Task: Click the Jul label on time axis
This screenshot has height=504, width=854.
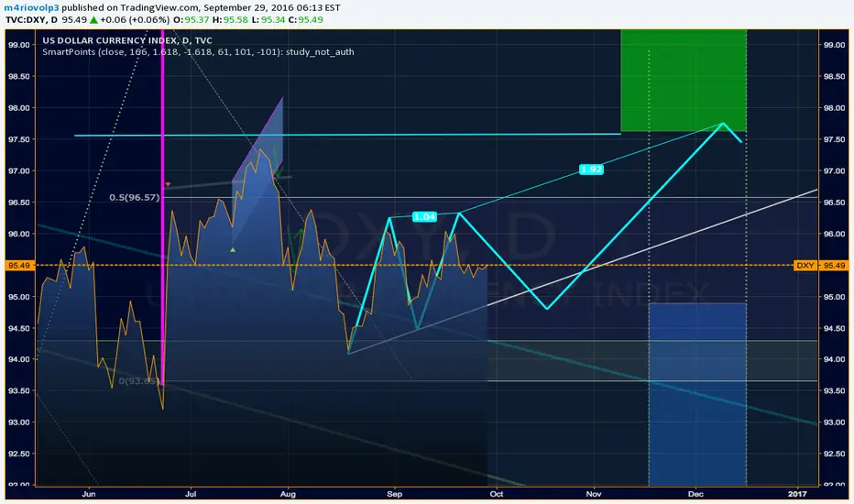Action: coord(191,494)
